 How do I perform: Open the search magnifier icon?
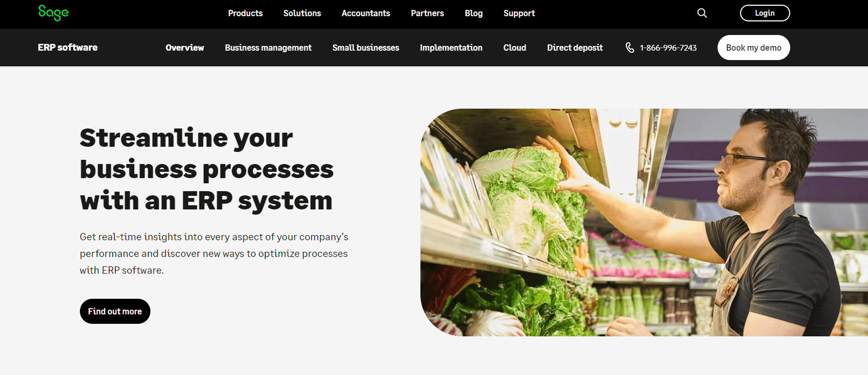click(702, 13)
